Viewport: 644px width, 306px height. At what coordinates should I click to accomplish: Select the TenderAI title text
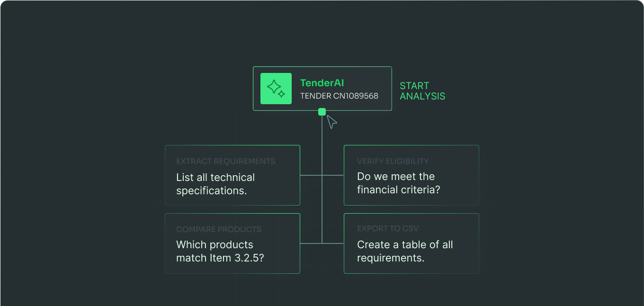[322, 83]
